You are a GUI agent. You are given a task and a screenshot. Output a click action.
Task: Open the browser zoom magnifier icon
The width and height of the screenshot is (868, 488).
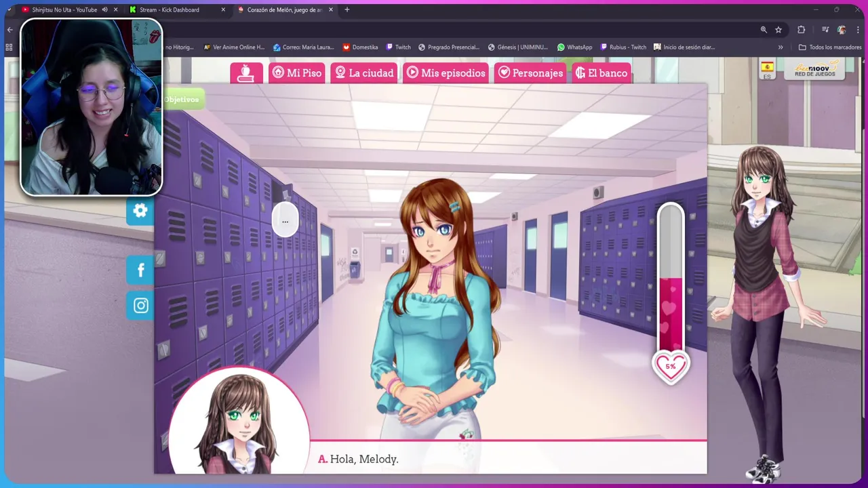click(x=764, y=30)
